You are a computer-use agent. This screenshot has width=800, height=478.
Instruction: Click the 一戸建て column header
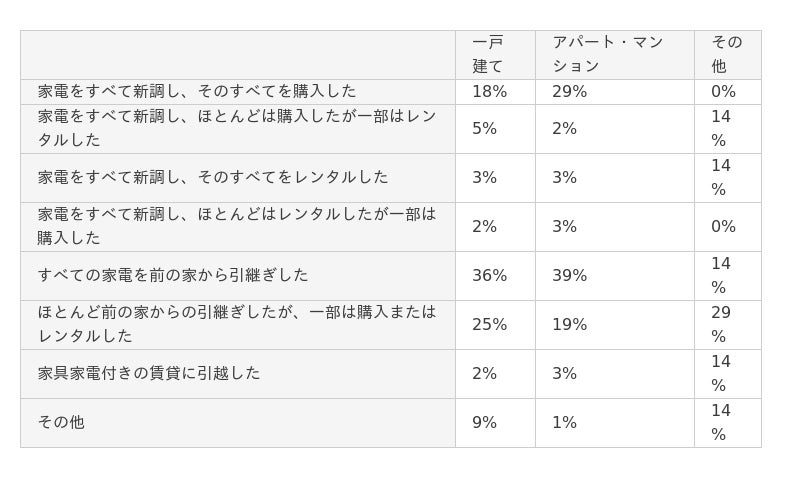495,55
